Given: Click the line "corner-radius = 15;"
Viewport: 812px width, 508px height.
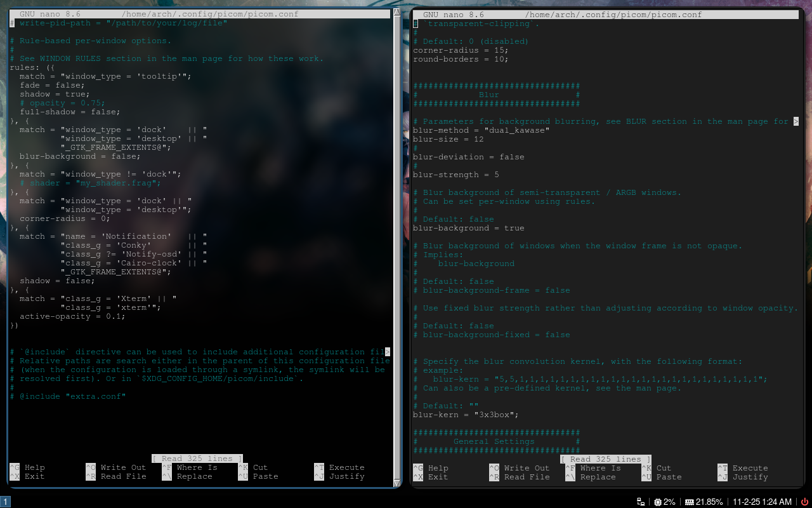Looking at the screenshot, I should 461,50.
